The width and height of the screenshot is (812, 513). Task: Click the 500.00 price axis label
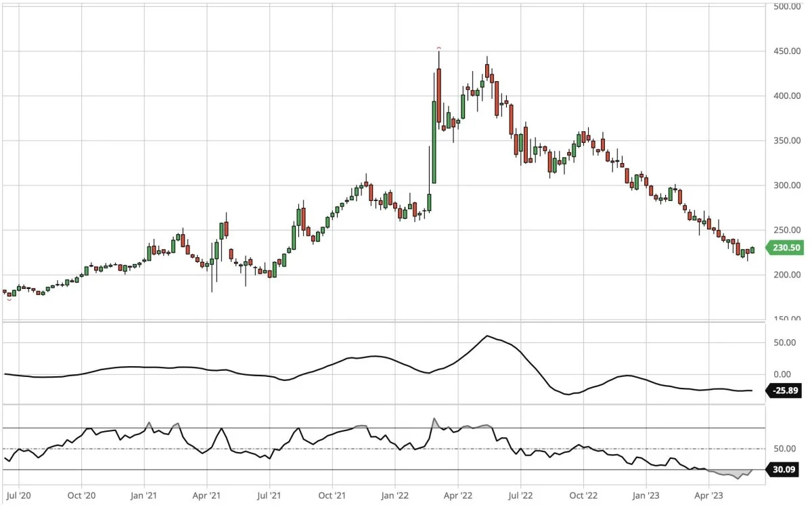pos(786,7)
